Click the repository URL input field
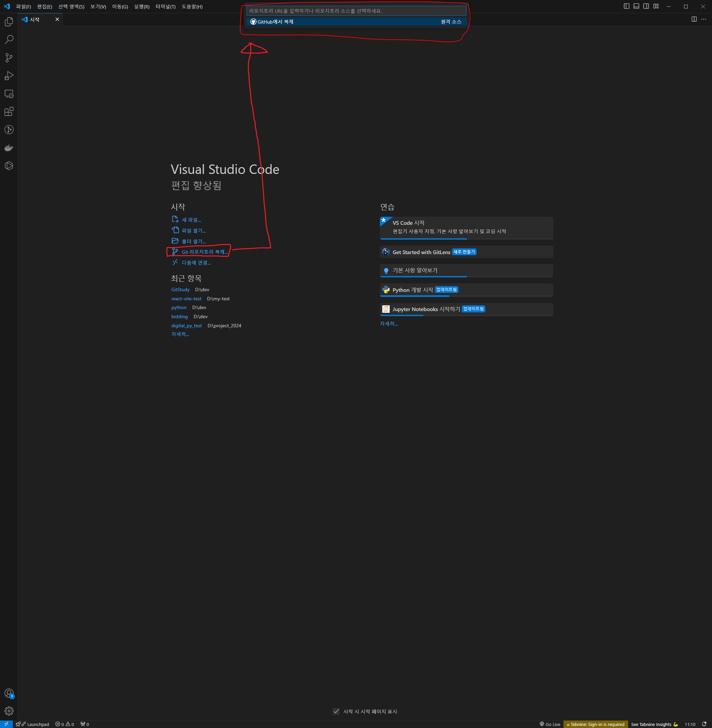The image size is (712, 728). (356, 11)
